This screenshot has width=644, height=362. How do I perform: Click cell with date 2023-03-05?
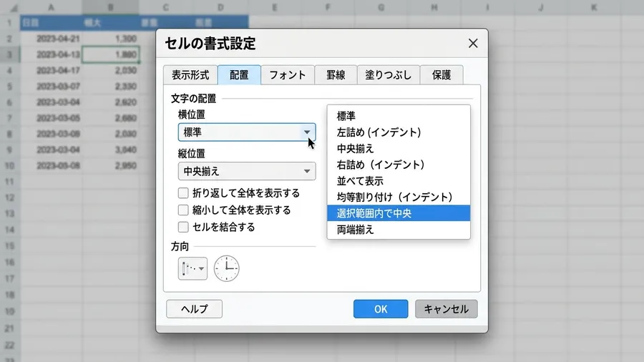coord(51,118)
